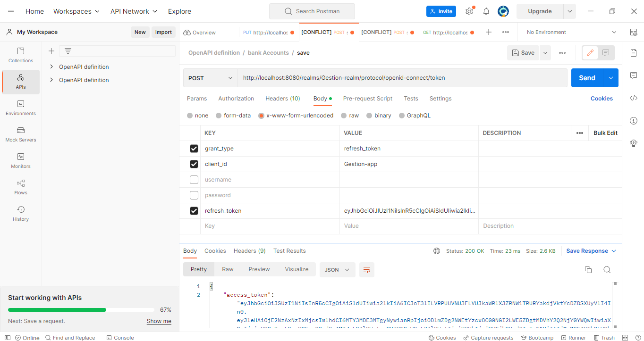
Task: Open the comments panel
Action: (x=633, y=75)
